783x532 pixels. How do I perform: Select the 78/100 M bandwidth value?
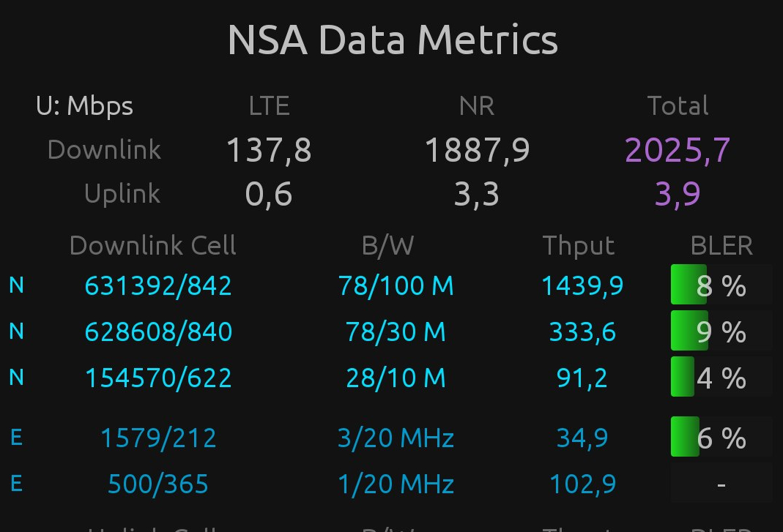coord(396,285)
